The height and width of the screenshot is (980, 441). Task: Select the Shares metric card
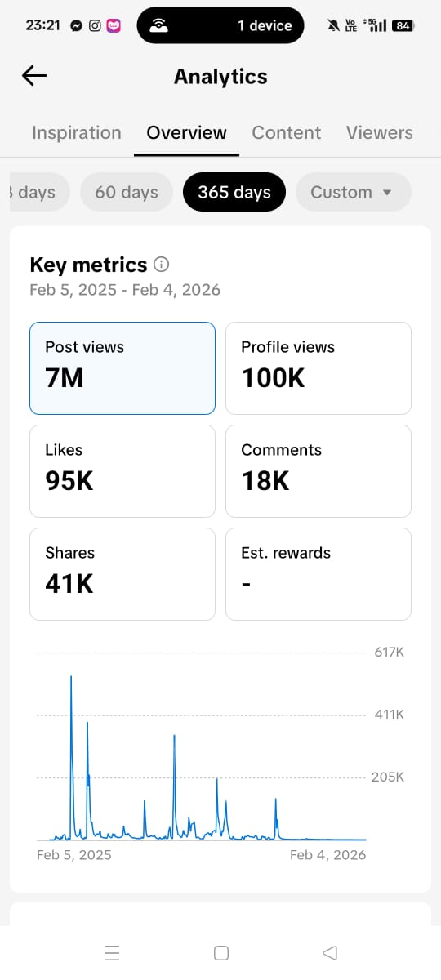click(122, 574)
